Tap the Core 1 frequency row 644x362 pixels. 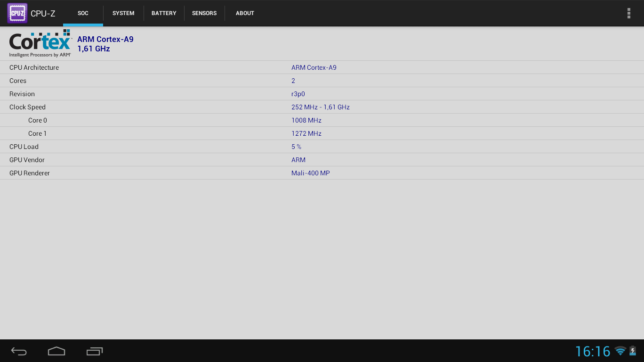point(322,133)
